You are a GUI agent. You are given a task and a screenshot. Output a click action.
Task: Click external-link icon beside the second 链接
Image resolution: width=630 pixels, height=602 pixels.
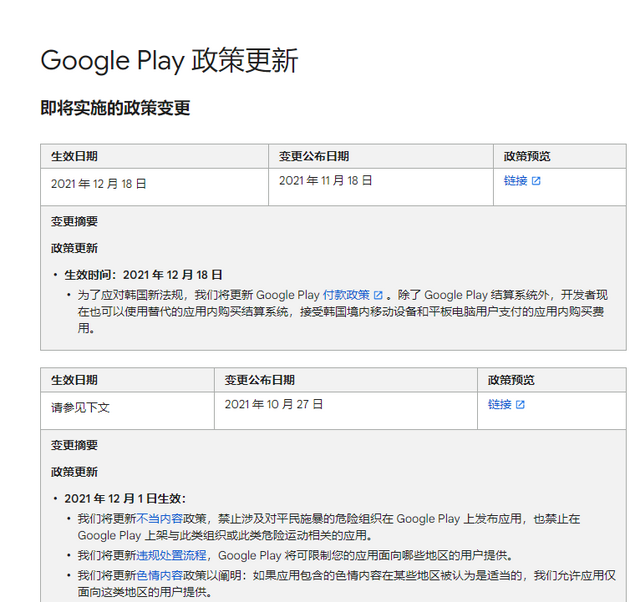pos(520,405)
